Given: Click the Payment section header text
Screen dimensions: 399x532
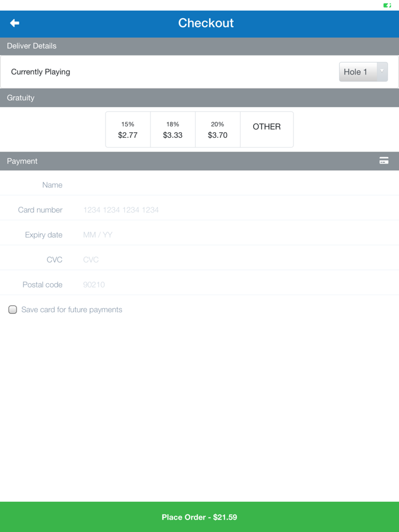Looking at the screenshot, I should click(x=22, y=161).
